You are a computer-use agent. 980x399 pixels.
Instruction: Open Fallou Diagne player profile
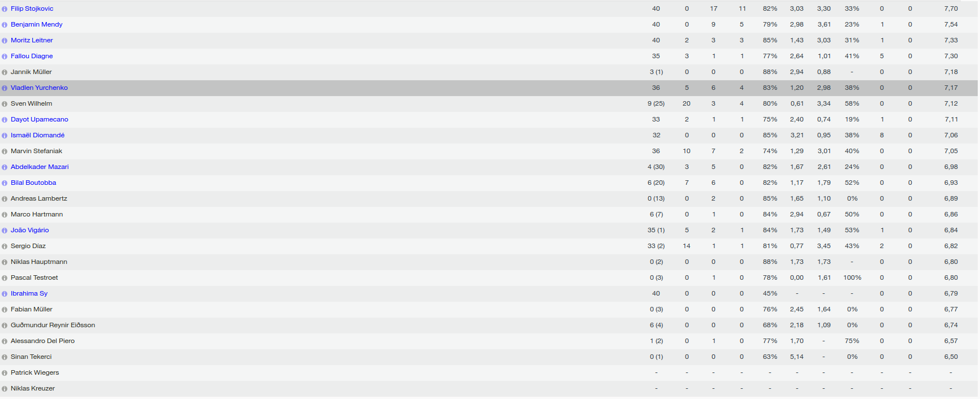point(32,56)
